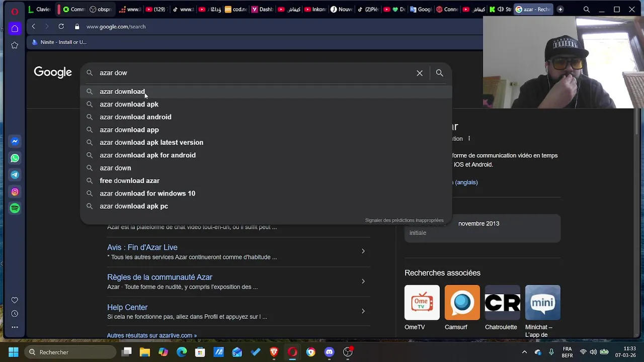Click Windows taskbar Rechercher search box
The width and height of the screenshot is (644, 362).
pos(70,352)
